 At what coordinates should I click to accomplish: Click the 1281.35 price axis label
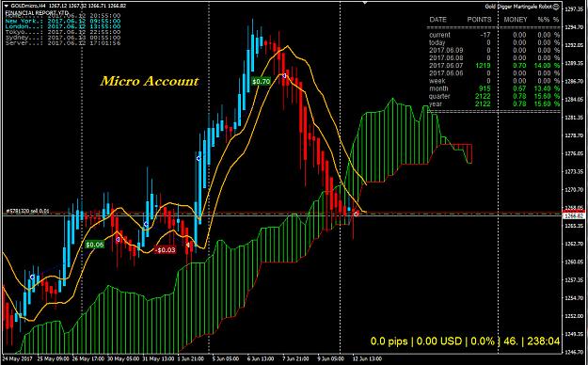575,118
